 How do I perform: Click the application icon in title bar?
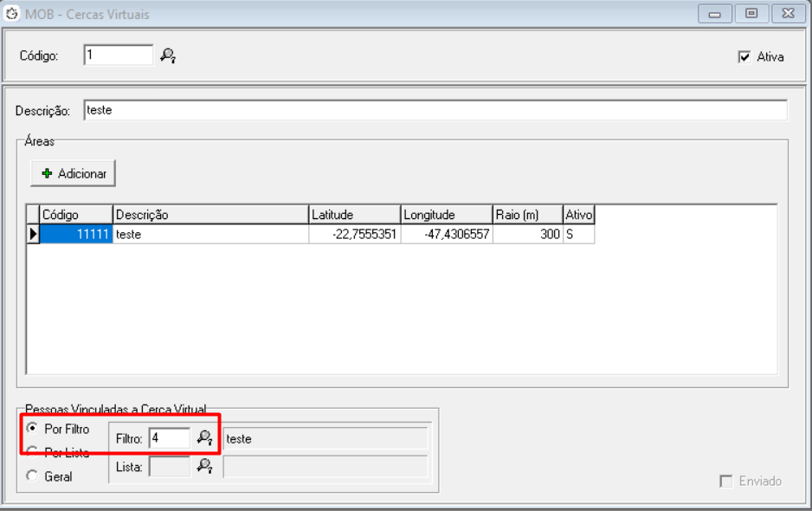click(x=12, y=13)
